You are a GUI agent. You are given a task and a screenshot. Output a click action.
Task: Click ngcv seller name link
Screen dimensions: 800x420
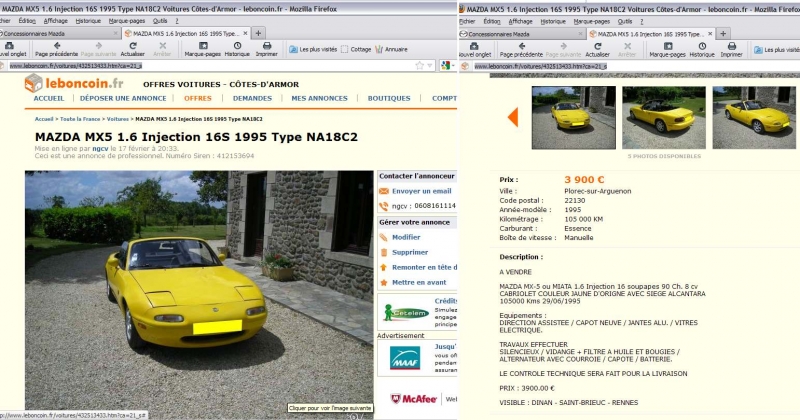click(x=100, y=149)
